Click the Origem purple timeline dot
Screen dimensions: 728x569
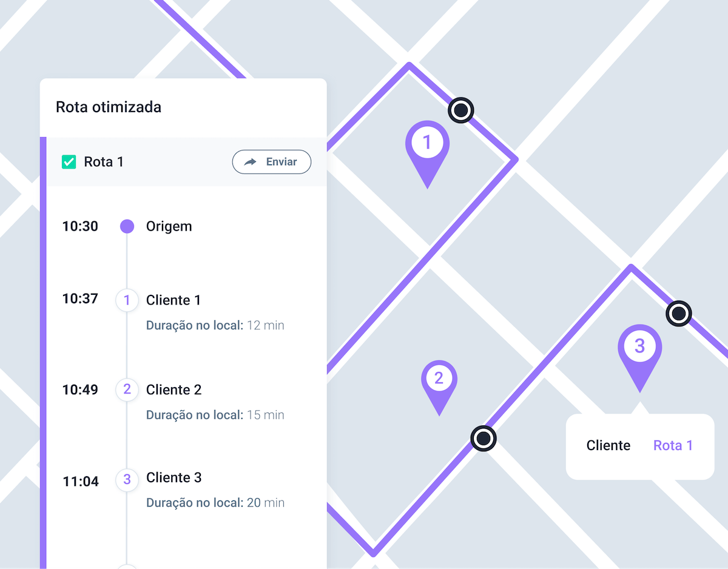127,226
